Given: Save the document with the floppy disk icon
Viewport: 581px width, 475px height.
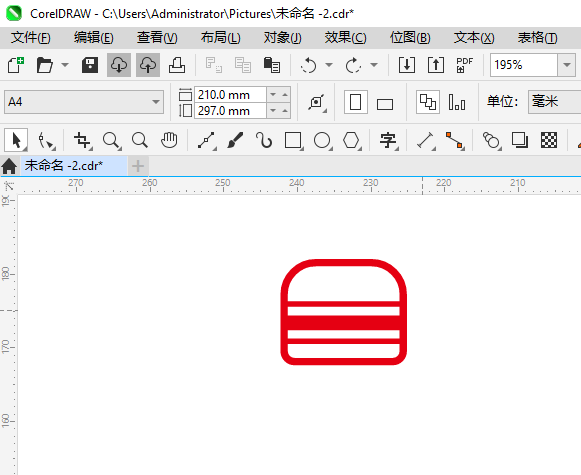Looking at the screenshot, I should coord(90,65).
